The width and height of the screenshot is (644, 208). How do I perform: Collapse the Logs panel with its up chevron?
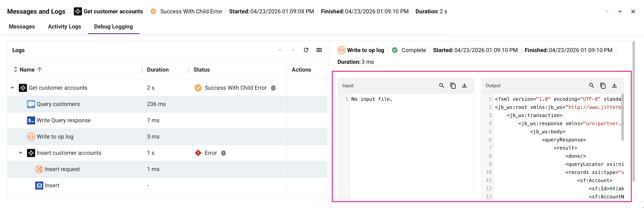coord(293,50)
